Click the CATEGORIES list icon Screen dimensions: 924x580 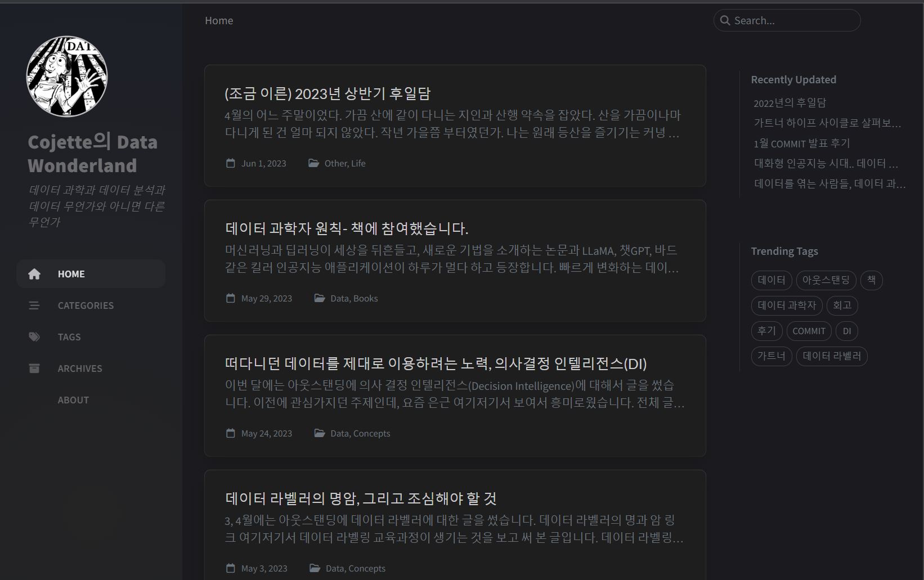pos(34,305)
